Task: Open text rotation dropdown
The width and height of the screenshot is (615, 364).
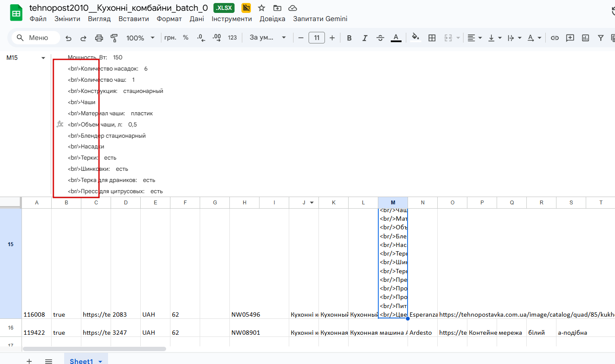Action: tap(535, 38)
